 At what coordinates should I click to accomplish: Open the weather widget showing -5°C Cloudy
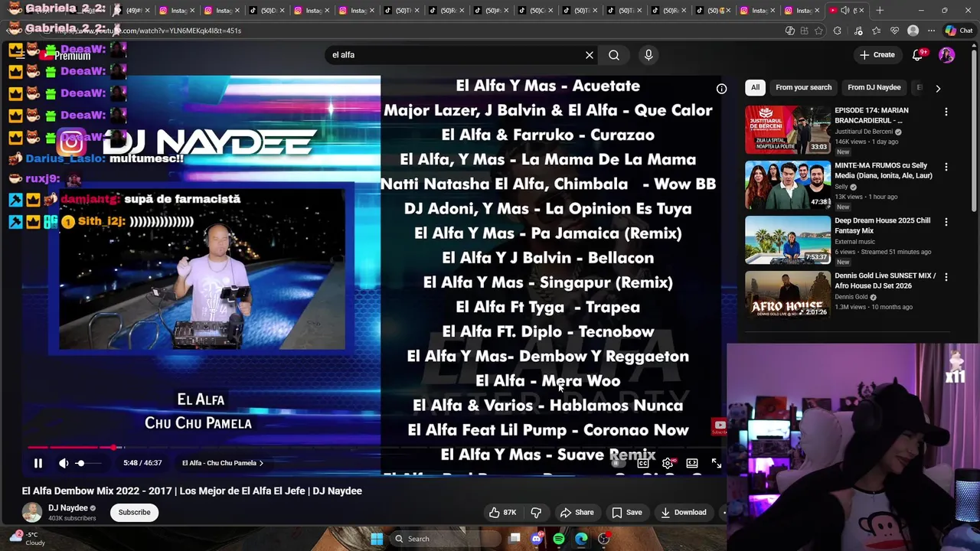pyautogui.click(x=28, y=538)
